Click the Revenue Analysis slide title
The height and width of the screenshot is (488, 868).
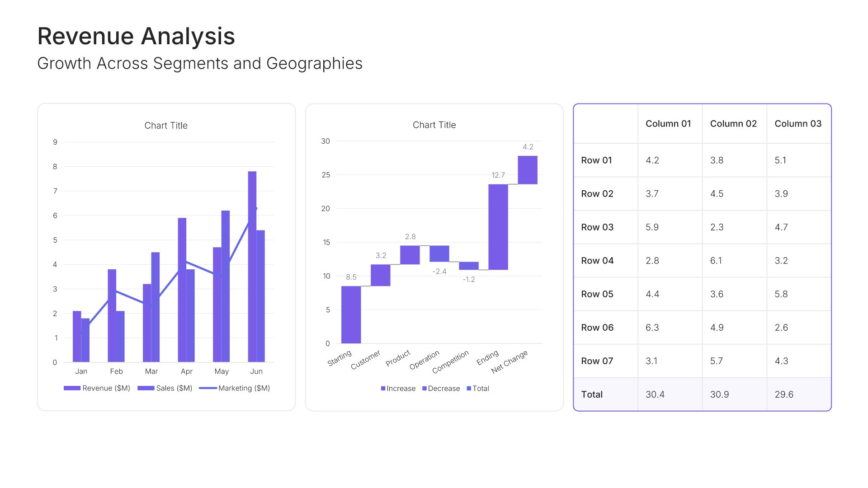click(136, 36)
